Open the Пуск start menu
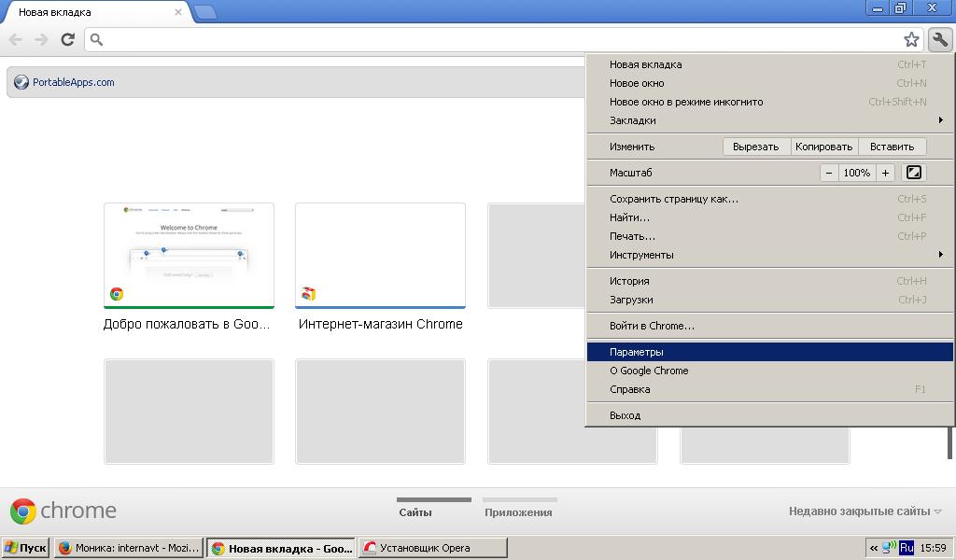 (25, 548)
